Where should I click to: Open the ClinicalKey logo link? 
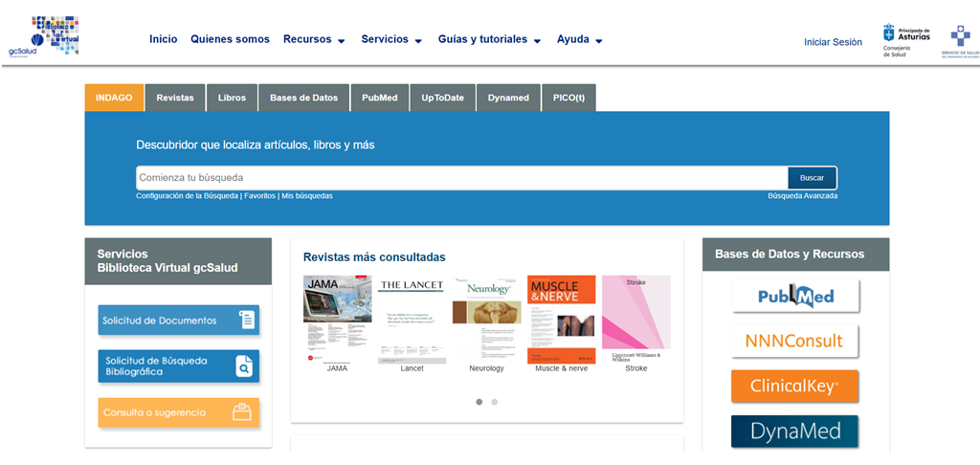click(795, 387)
